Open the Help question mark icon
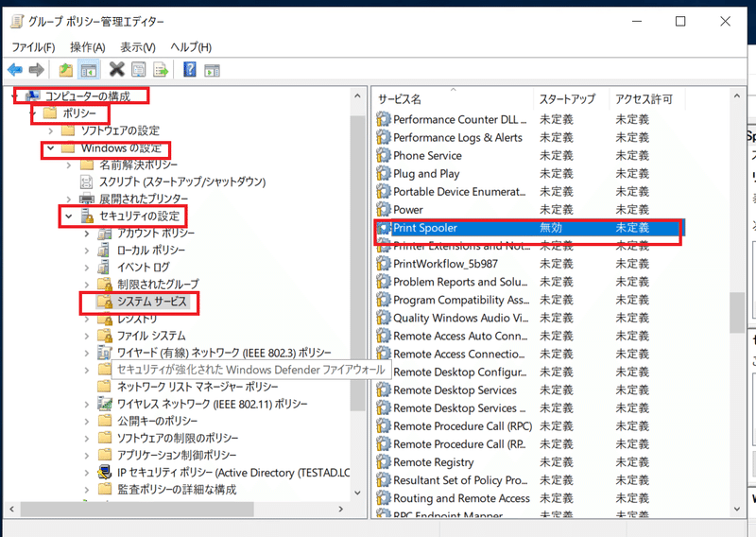The width and height of the screenshot is (756, 537). (x=190, y=70)
